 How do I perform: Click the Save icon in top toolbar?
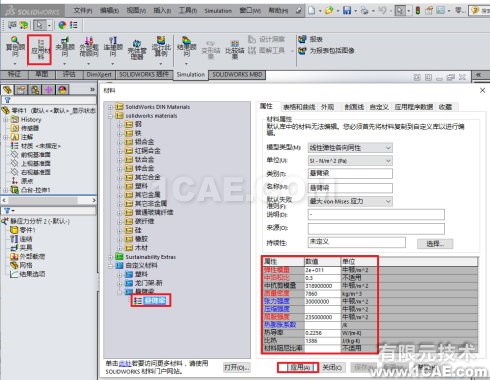click(347, 10)
